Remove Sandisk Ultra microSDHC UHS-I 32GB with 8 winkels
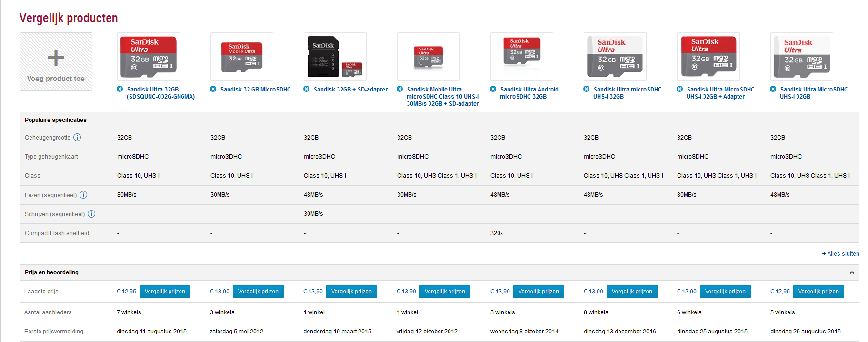Viewport: 868px width, 342px height. pos(587,89)
